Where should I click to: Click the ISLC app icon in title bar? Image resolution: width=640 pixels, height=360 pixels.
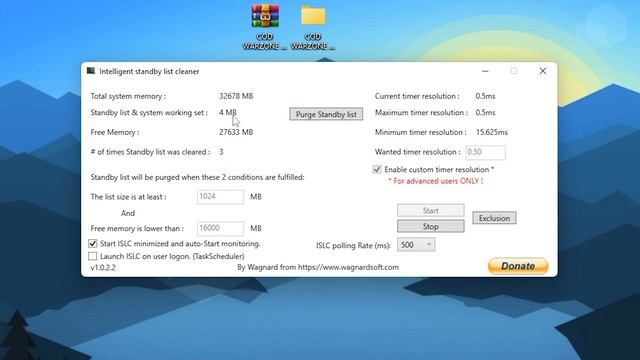point(91,71)
